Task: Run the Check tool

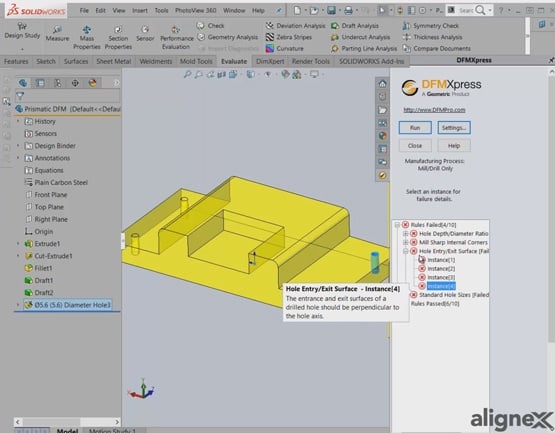Action: (210, 25)
